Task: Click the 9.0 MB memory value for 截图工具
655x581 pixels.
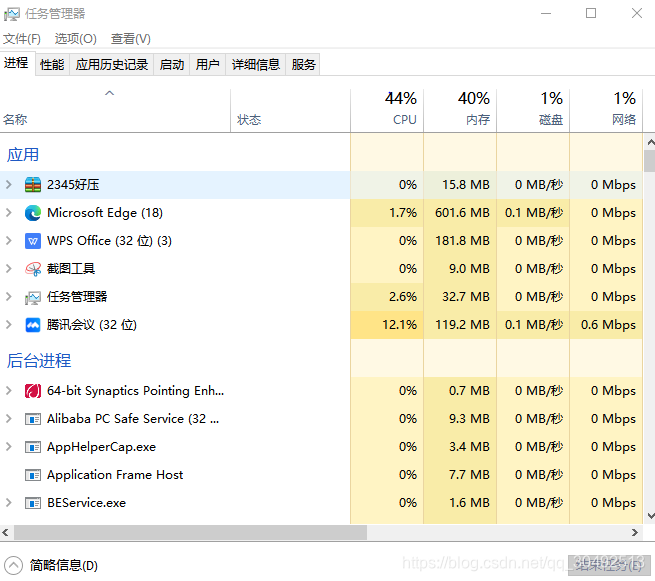Action: (x=469, y=269)
